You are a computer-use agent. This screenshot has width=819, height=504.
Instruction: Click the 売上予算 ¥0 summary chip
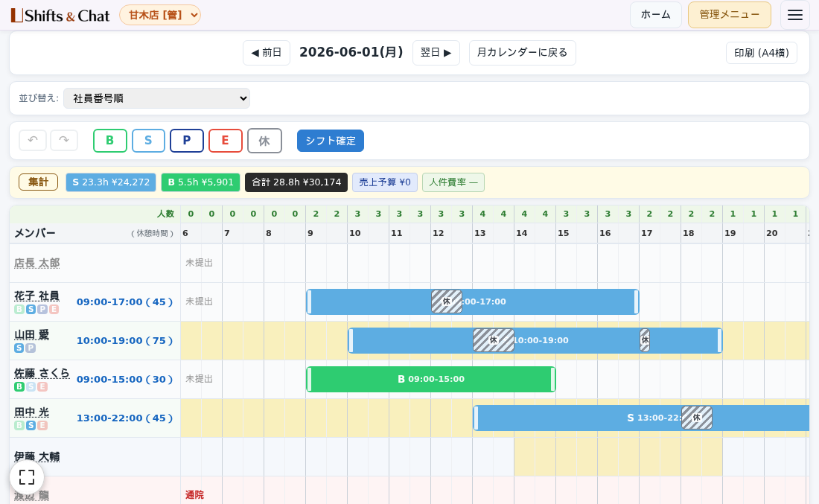(385, 182)
